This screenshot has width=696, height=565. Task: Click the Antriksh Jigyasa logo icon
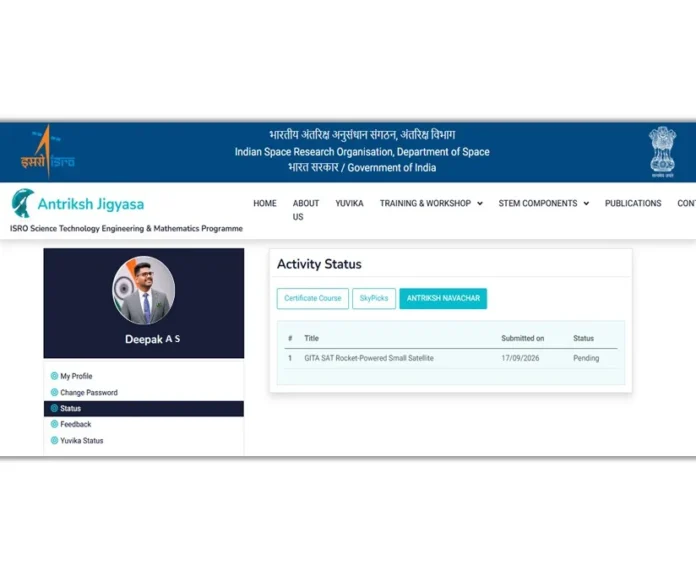point(23,203)
